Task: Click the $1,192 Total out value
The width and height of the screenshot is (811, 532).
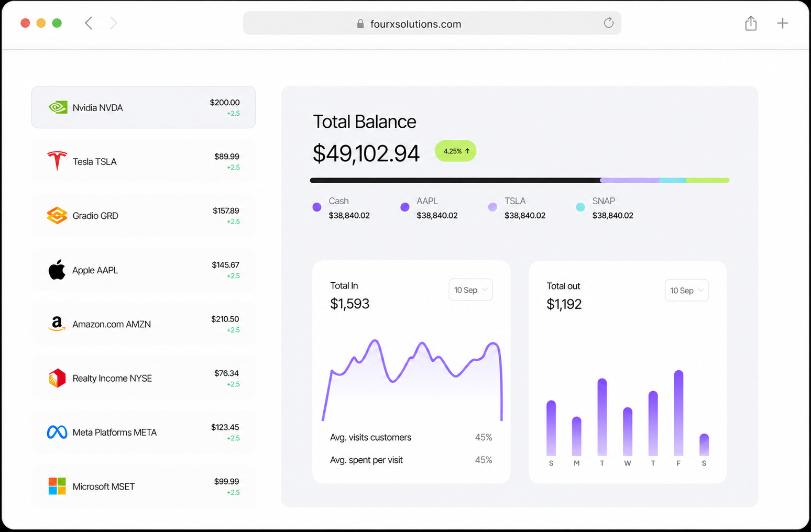Action: 564,304
